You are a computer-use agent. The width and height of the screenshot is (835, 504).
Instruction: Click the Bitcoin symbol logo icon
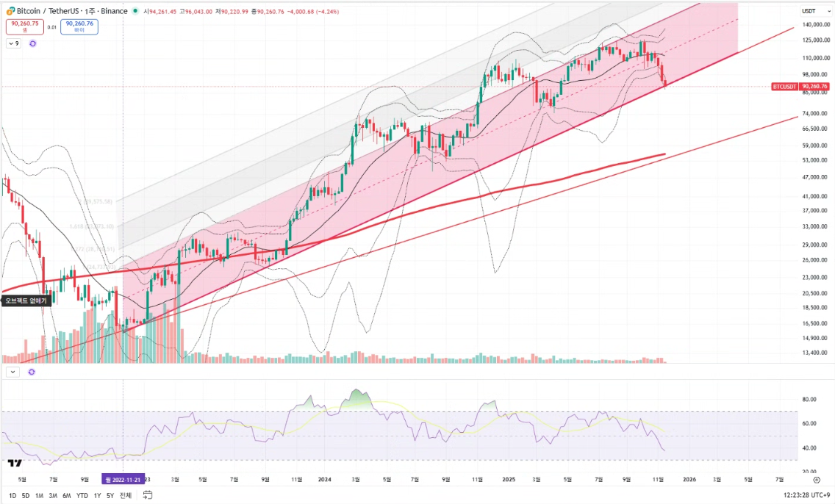point(10,11)
